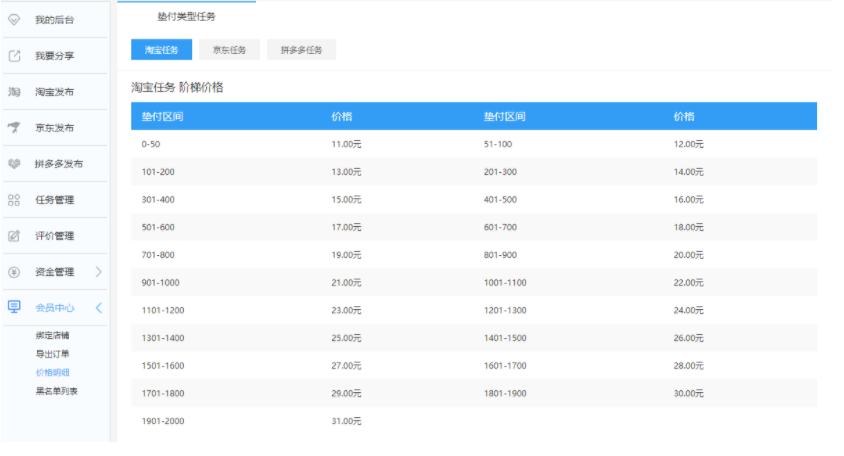Screen dimensions: 844x456
Task: Collapse 会员中心 submenu using its chevron
Action: point(98,308)
